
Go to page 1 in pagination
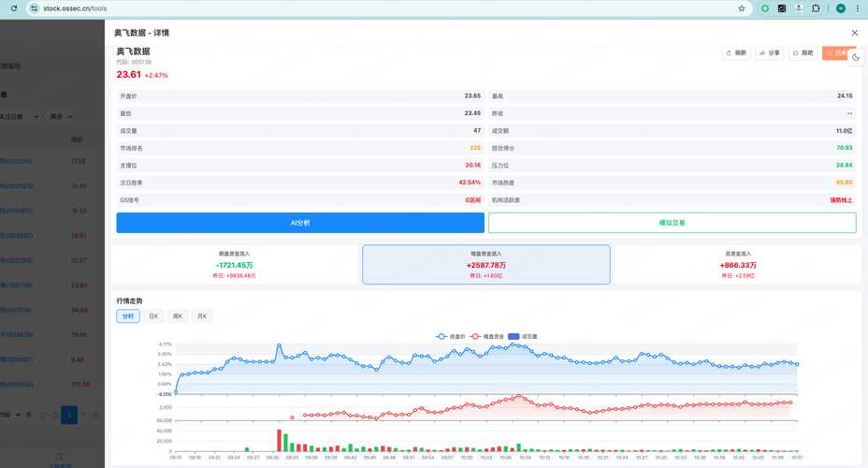[69, 415]
